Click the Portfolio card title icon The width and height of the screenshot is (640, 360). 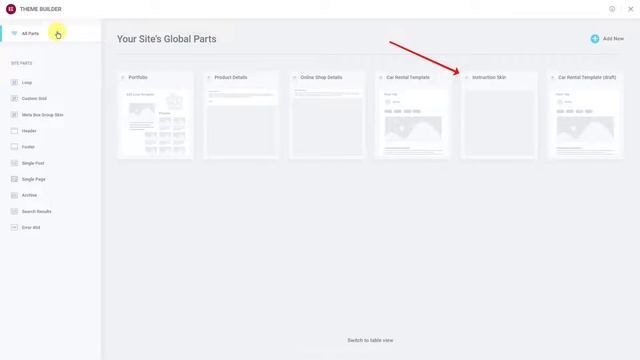[x=123, y=77]
